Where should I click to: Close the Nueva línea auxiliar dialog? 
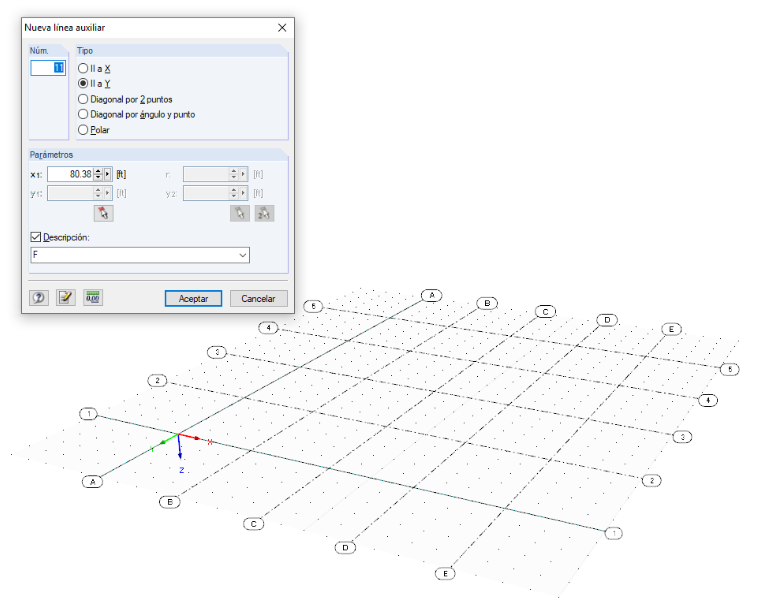[282, 28]
